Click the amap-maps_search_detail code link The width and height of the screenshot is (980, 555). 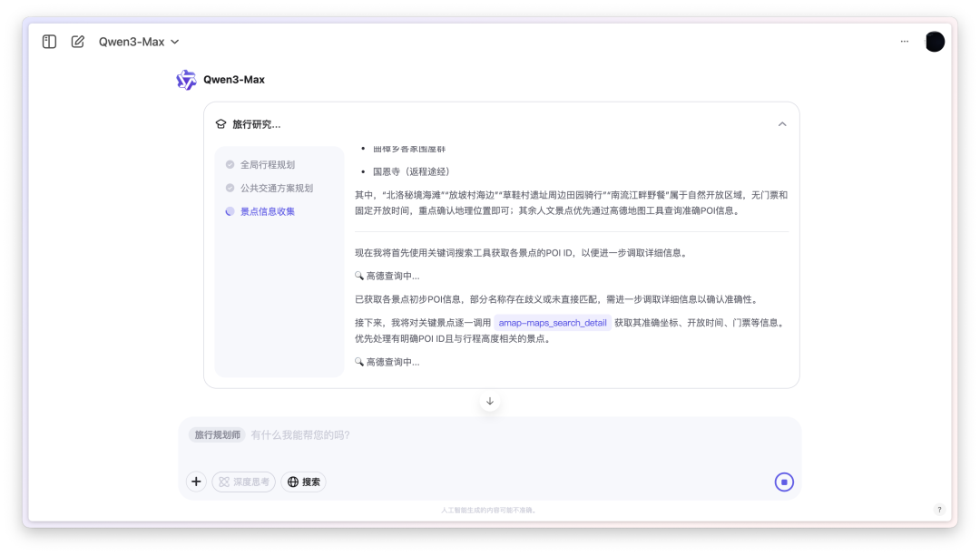pos(553,323)
